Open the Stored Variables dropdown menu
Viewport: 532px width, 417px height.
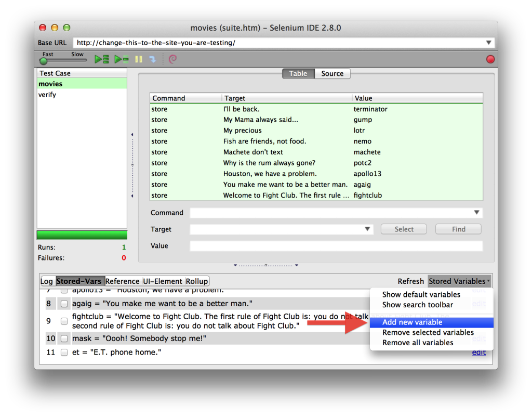459,281
